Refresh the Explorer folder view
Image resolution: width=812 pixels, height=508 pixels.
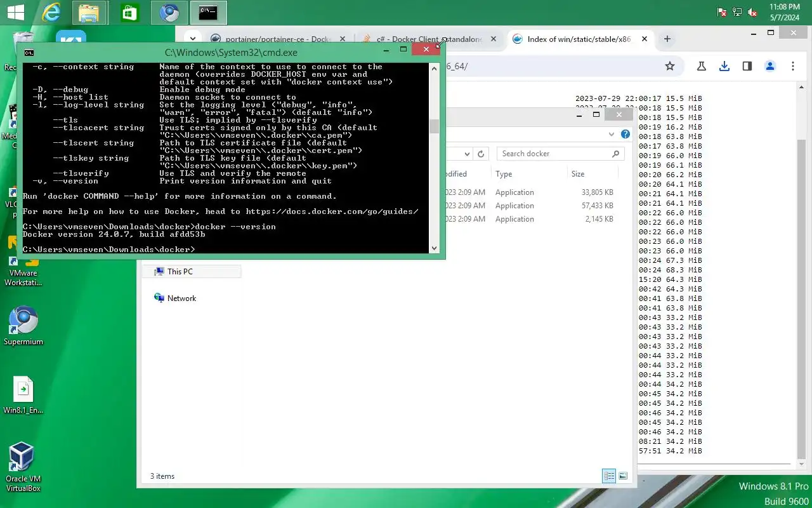[481, 154]
